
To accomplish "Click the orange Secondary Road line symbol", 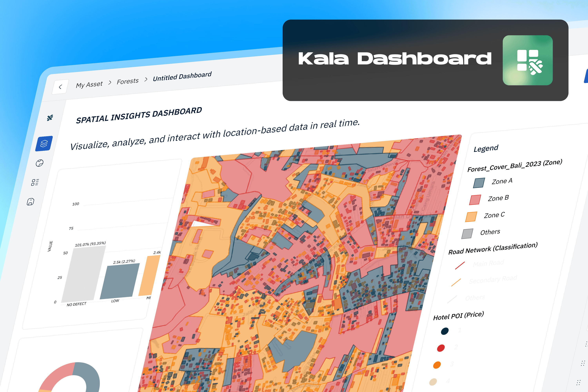I will (x=456, y=282).
